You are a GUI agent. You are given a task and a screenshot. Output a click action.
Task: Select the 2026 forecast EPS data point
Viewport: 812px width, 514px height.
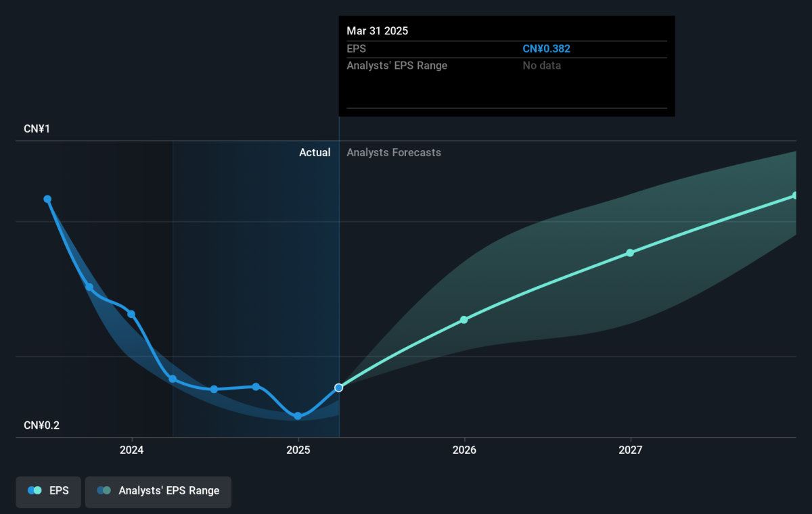pos(464,320)
